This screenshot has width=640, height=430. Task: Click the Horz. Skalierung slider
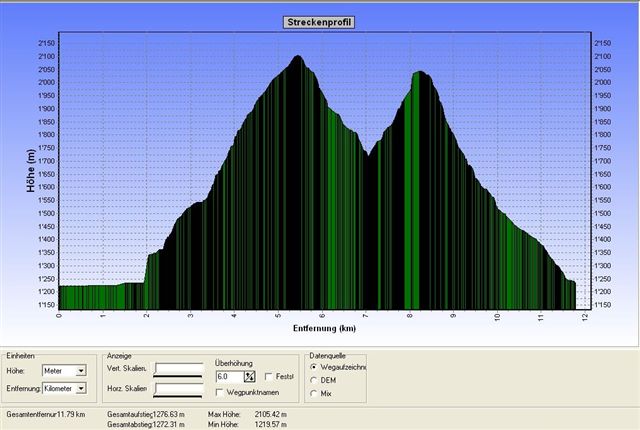coord(178,388)
